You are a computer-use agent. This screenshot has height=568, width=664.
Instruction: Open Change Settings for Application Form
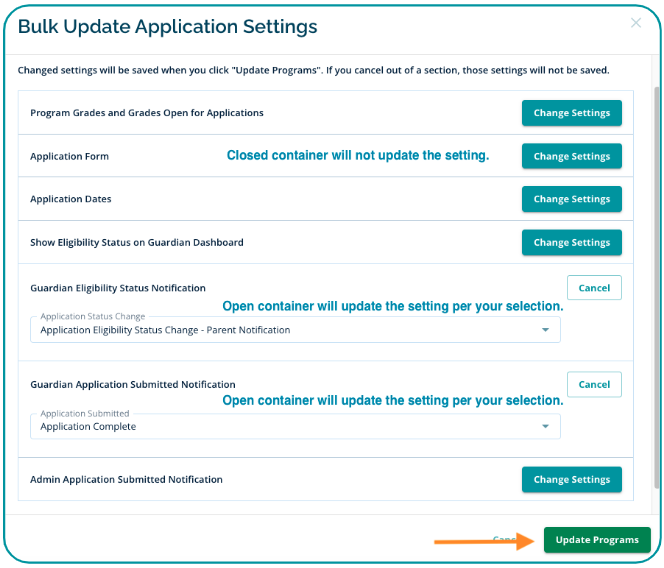[571, 156]
